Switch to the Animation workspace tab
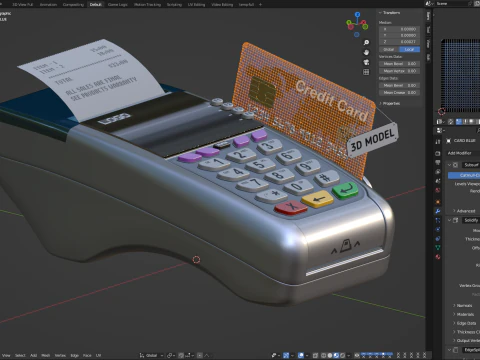This screenshot has height=360, width=480. 48,5
